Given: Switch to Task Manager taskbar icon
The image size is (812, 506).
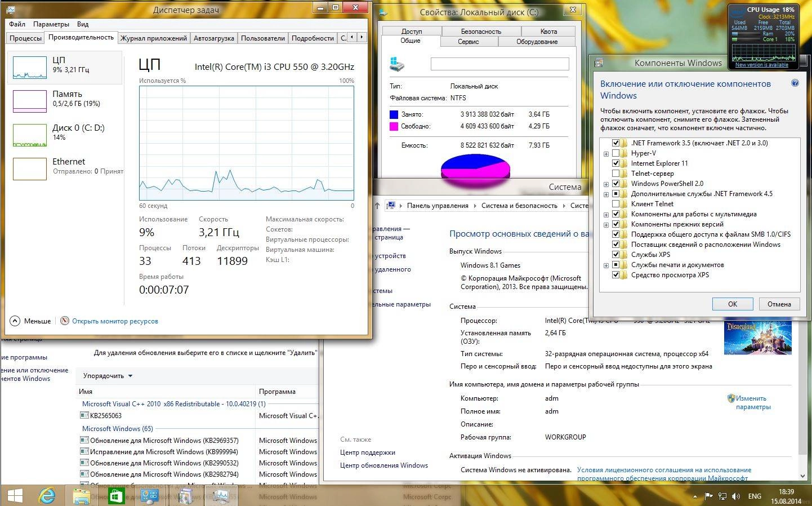Looking at the screenshot, I should point(221,496).
